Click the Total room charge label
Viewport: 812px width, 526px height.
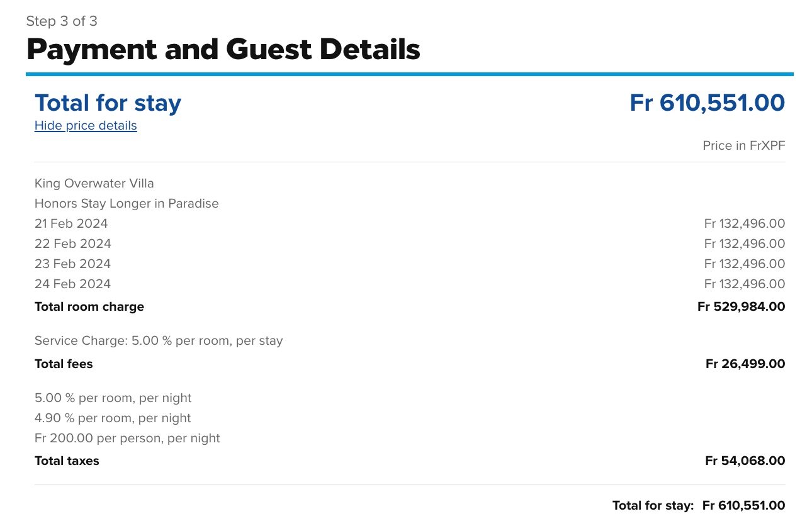[89, 307]
